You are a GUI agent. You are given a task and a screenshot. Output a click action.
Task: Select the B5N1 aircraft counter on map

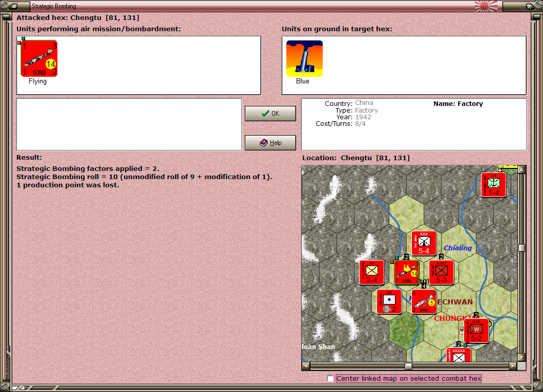[424, 302]
